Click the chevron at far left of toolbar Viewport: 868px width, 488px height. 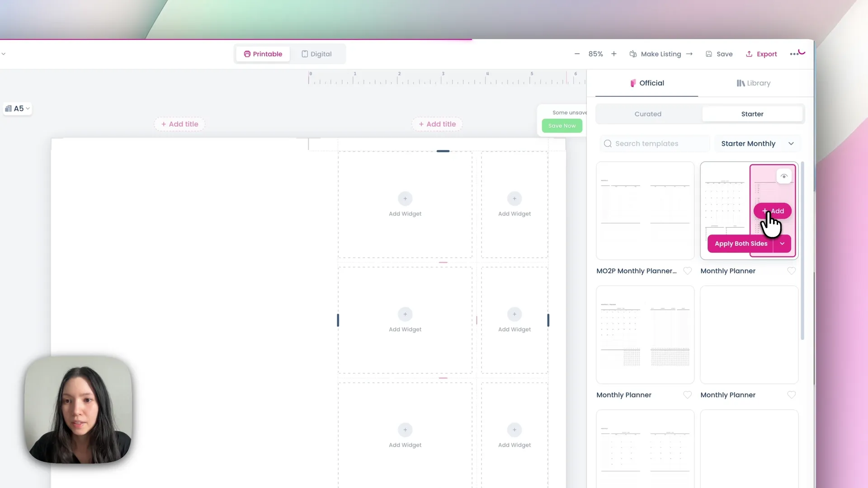coord(4,54)
